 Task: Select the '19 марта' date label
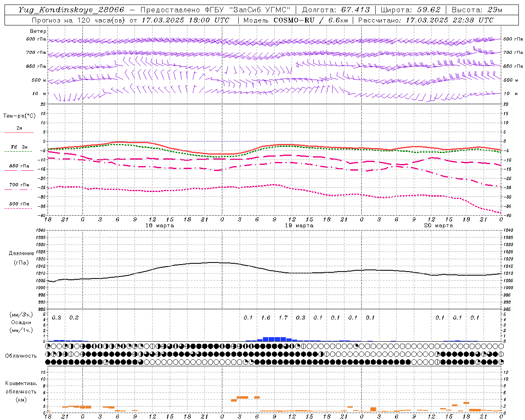(x=299, y=226)
